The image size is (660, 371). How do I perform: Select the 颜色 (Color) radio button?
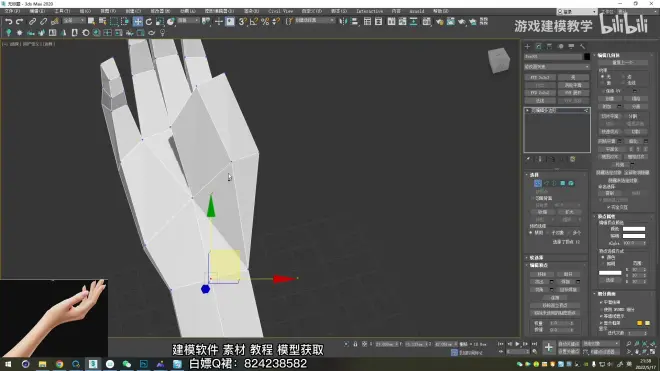(x=603, y=257)
